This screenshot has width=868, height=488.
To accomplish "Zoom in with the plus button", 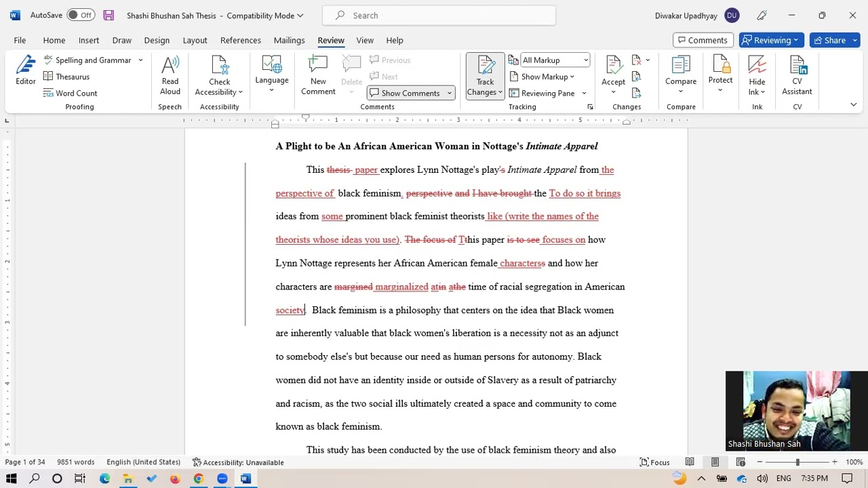I will click(835, 462).
